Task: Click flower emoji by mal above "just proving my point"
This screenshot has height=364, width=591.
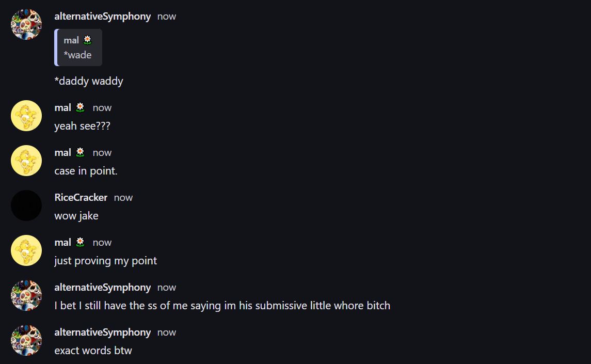Action: pyautogui.click(x=80, y=242)
